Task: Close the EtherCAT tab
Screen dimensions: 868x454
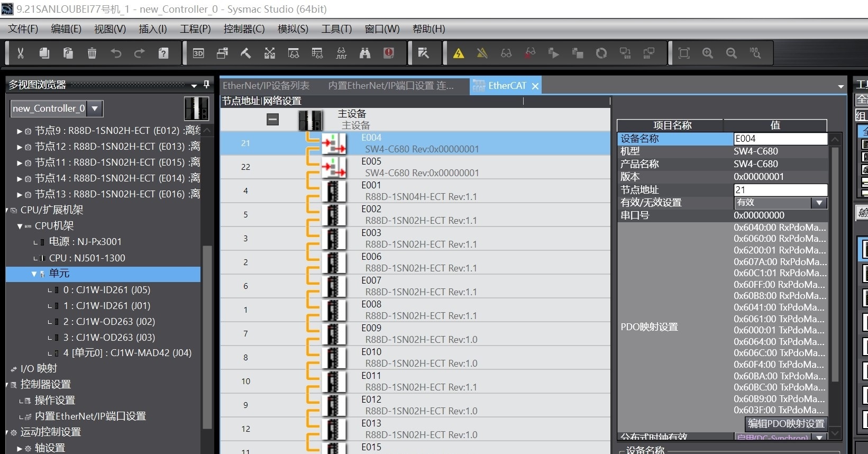Action: point(535,86)
